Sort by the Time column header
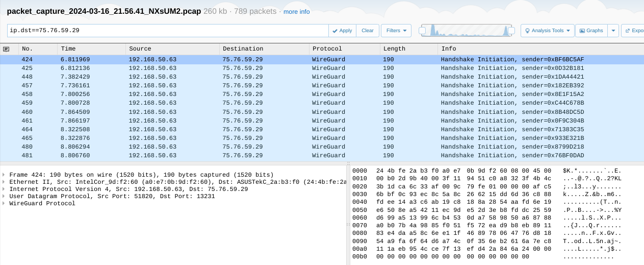Viewport: 644px width, 265px height. click(x=91, y=49)
